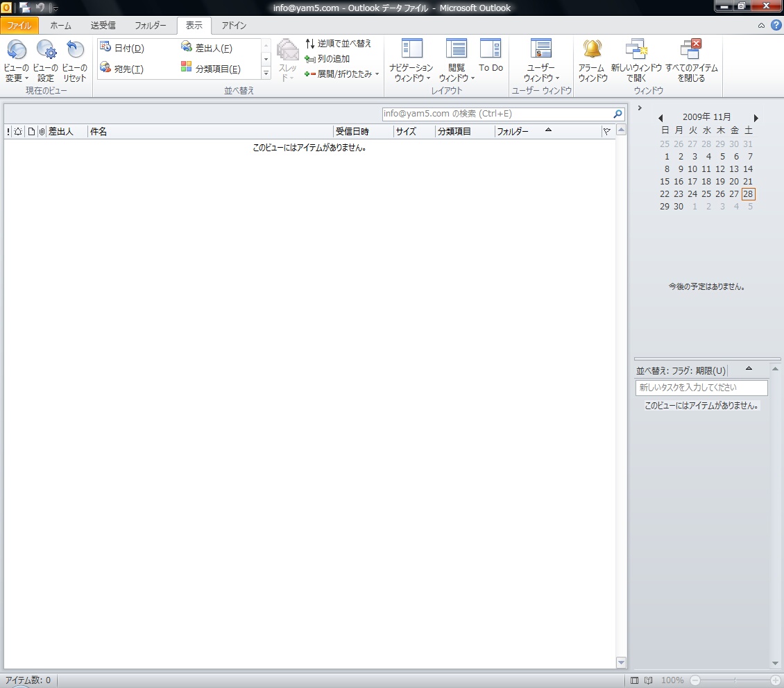This screenshot has height=688, width=784.
Task: Click message list scrollbar up arrow
Action: (x=621, y=130)
